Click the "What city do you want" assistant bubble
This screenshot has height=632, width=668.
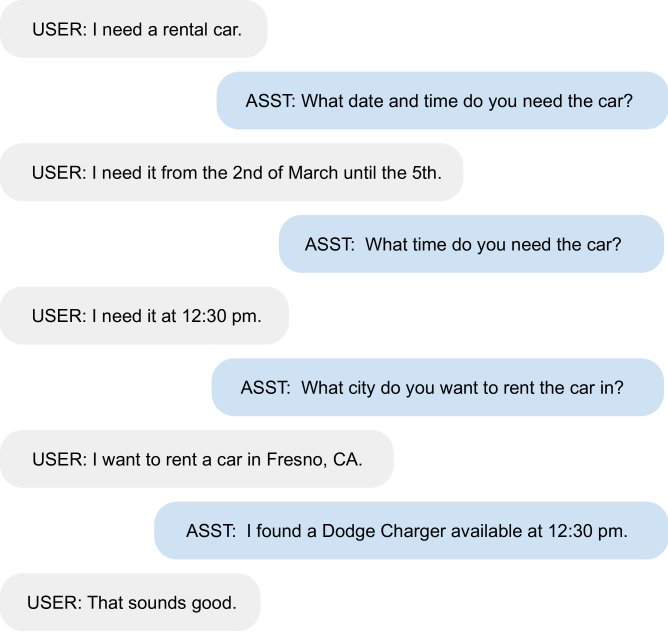(x=438, y=387)
